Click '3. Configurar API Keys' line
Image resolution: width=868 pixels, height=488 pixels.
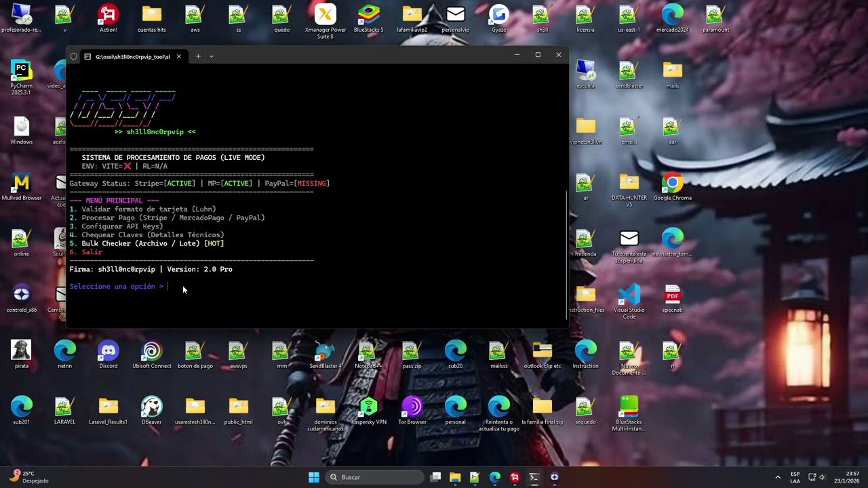[x=116, y=226]
